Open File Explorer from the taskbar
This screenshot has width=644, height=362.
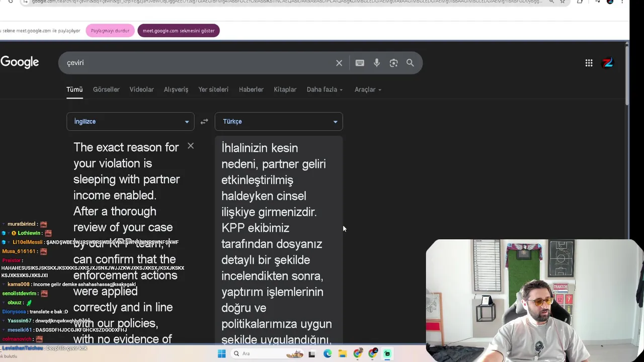tap(343, 353)
